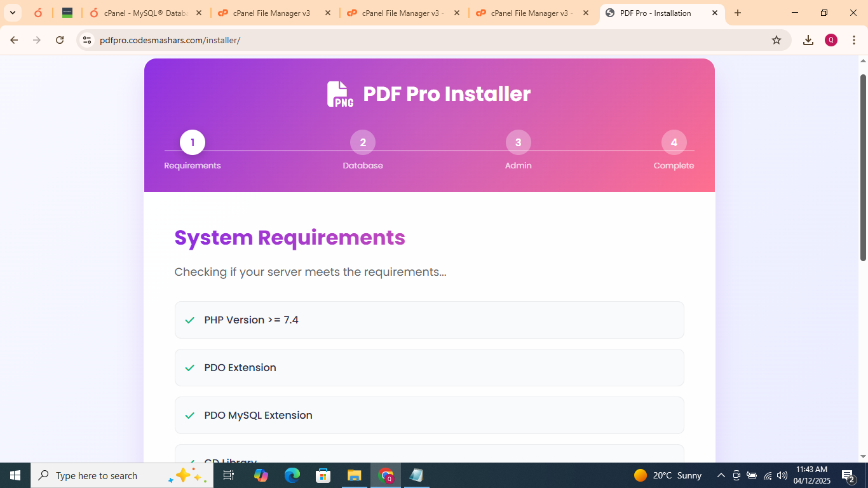Screen dimensions: 868x488
Task: Open the Downloads icon in Chrome toolbar
Action: [808, 39]
